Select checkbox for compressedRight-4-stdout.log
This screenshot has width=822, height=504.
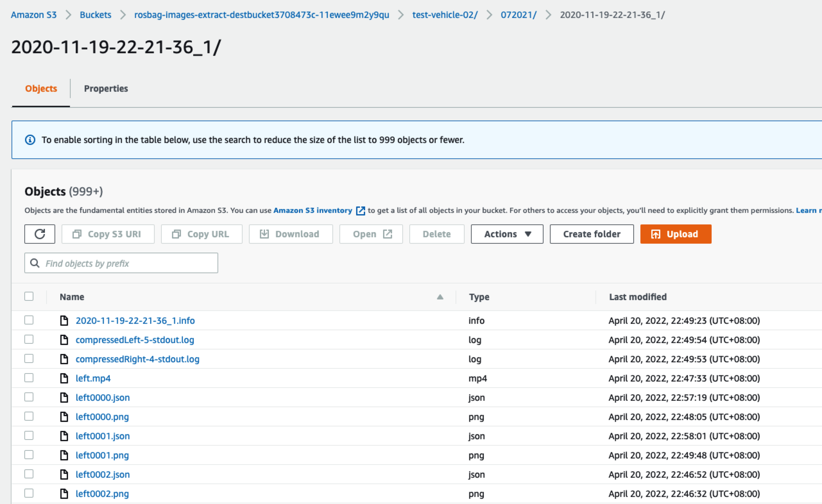(29, 359)
